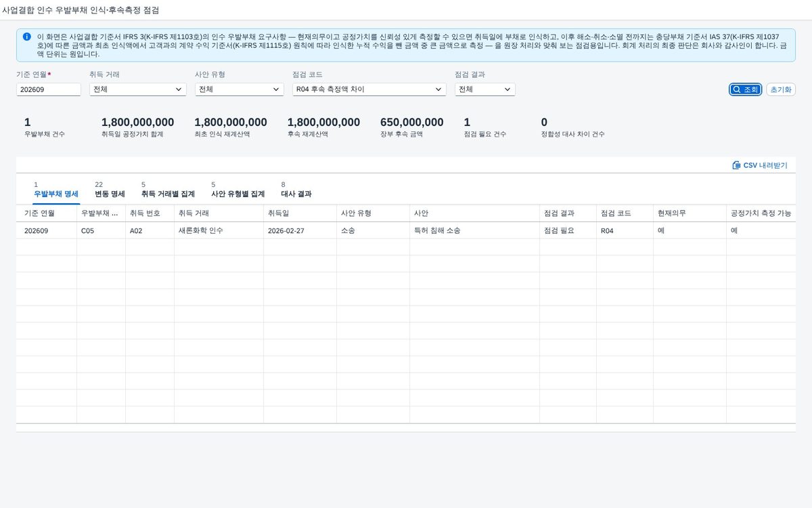Click the CSV 내려받기 link
The width and height of the screenshot is (812, 508).
tap(760, 165)
